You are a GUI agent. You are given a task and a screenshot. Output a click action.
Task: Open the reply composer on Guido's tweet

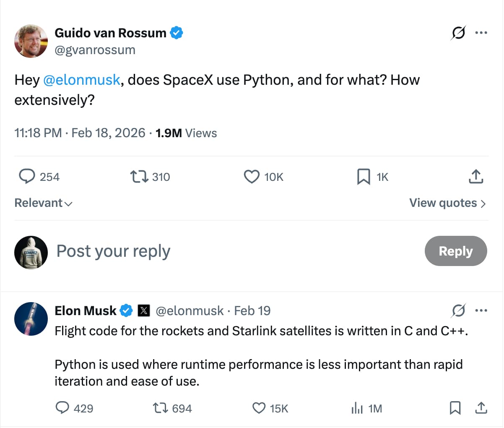[x=26, y=177]
